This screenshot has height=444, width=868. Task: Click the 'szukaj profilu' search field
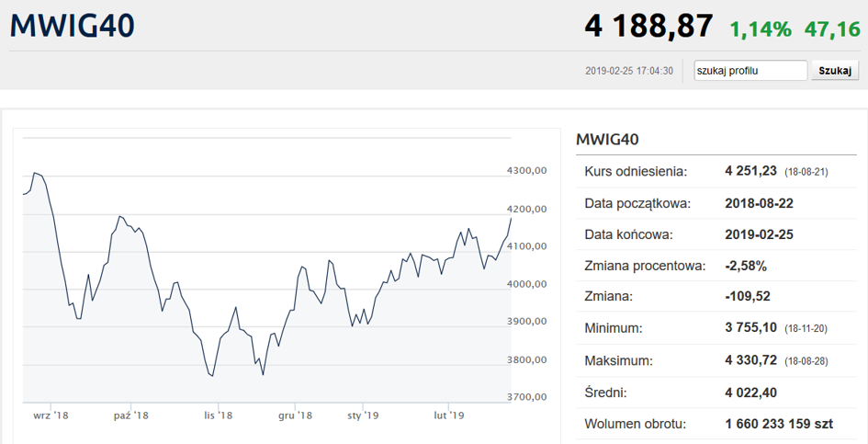click(x=750, y=71)
